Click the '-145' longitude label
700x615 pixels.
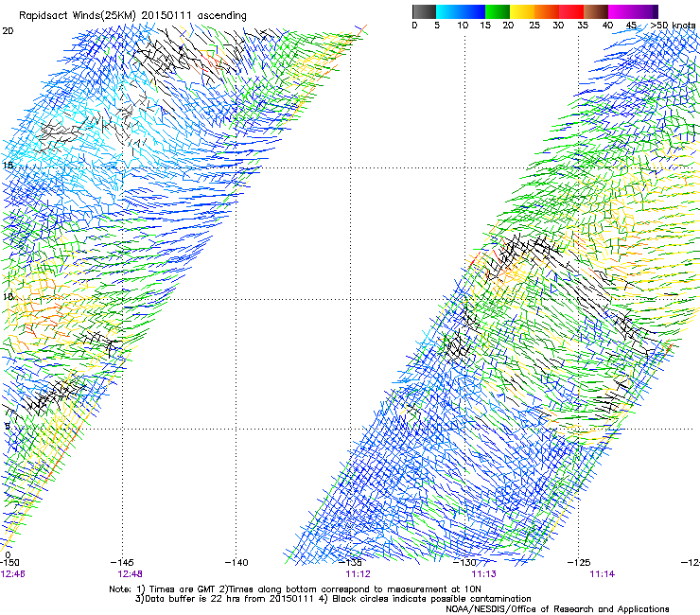click(121, 562)
